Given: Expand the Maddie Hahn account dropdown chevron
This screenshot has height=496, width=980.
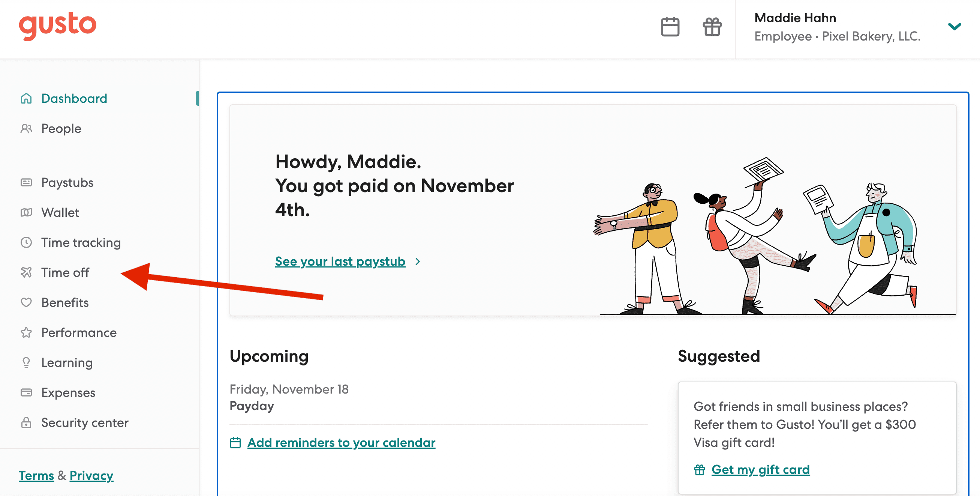Looking at the screenshot, I should (954, 27).
